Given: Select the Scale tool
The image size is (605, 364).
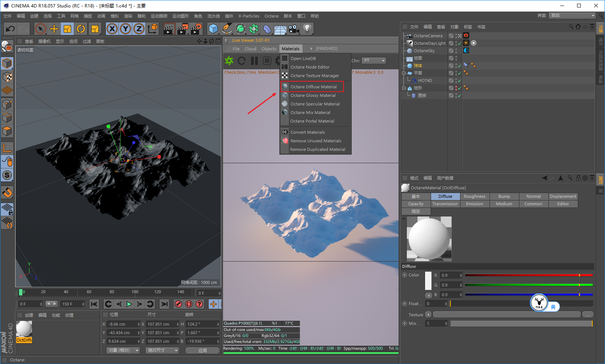Looking at the screenshot, I should coord(67,29).
